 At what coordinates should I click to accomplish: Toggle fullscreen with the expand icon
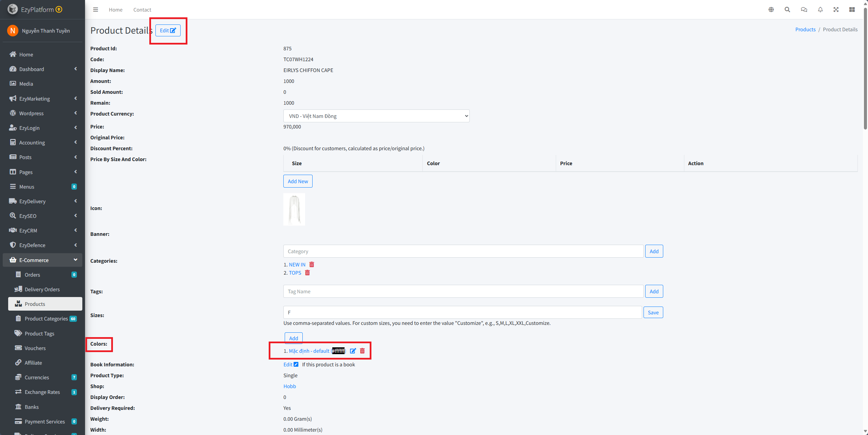[x=836, y=10]
